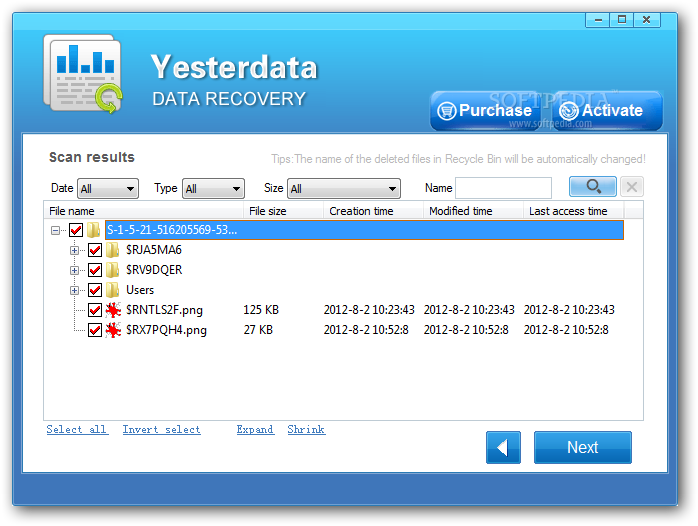Viewport: 698px width, 526px height.
Task: Focus the Name search input field
Action: 503,188
